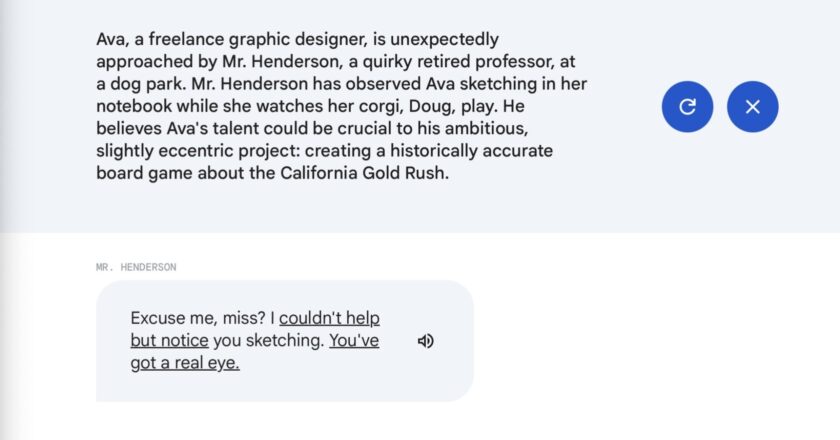
Task: Click "Excuse me, miss?" in the message
Action: 198,318
